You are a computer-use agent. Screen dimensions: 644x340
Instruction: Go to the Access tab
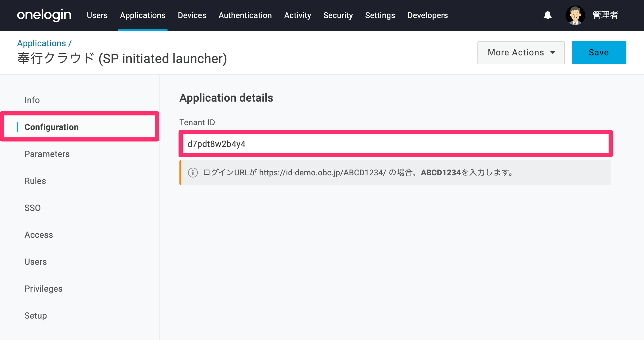(39, 235)
